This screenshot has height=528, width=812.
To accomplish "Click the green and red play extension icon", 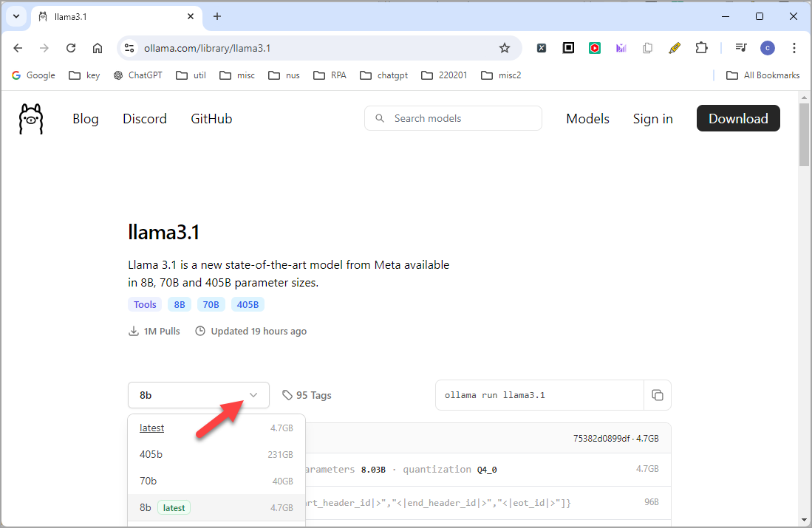I will click(595, 48).
